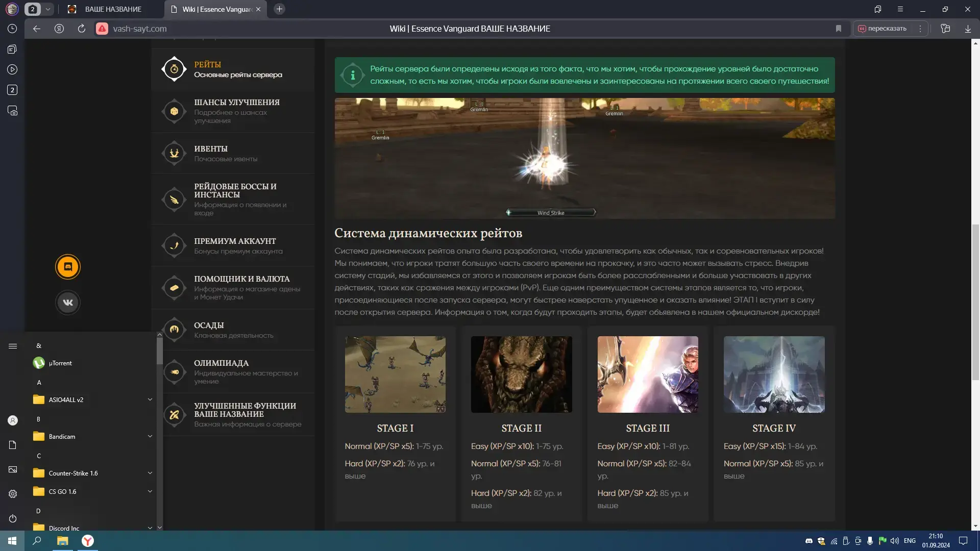Open the Премиум аккаунт section
980x551 pixels.
[x=233, y=245]
